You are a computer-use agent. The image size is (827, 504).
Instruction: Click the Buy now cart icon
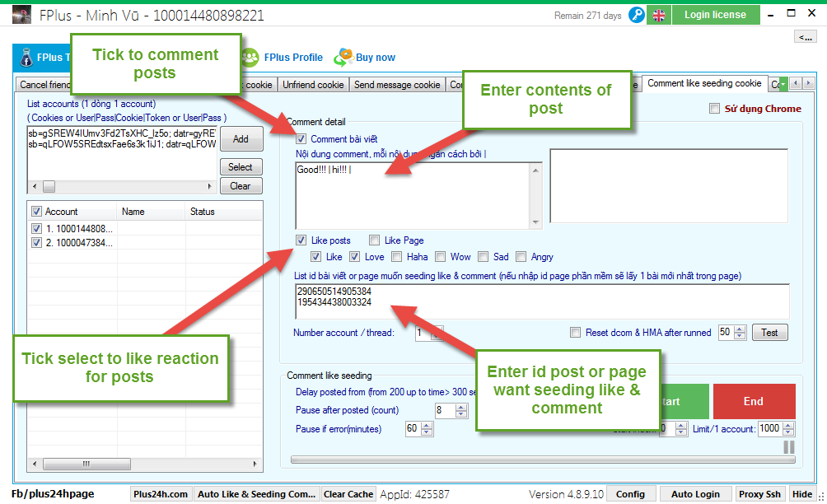pos(343,57)
